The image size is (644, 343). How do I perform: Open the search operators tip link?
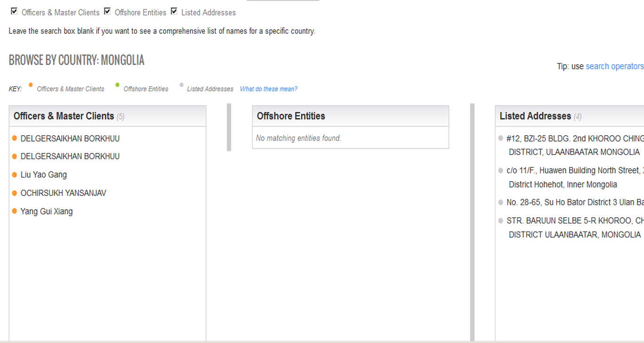pos(614,66)
